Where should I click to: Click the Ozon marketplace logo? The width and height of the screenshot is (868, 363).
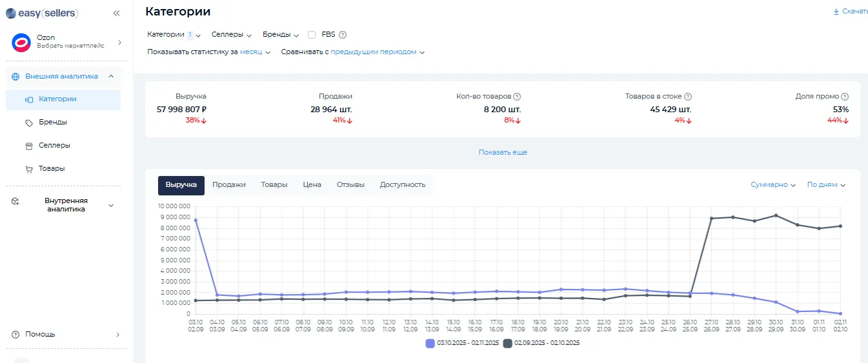(22, 43)
